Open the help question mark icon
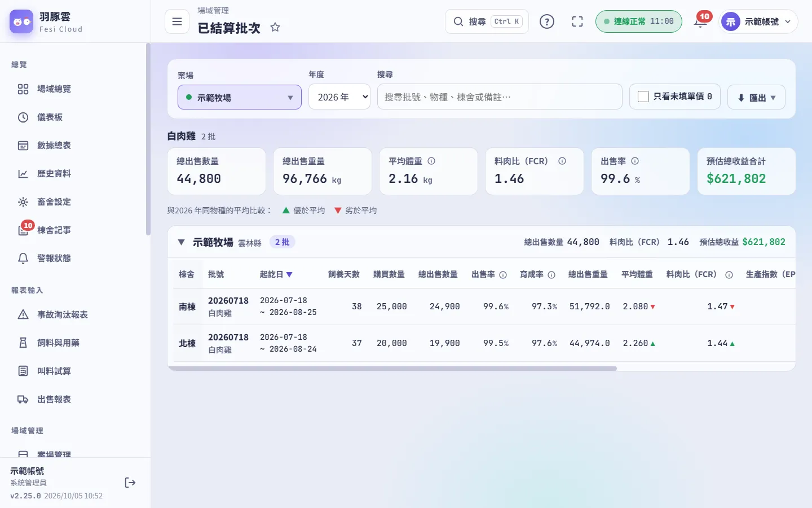Viewport: 812px width, 508px height. point(547,21)
